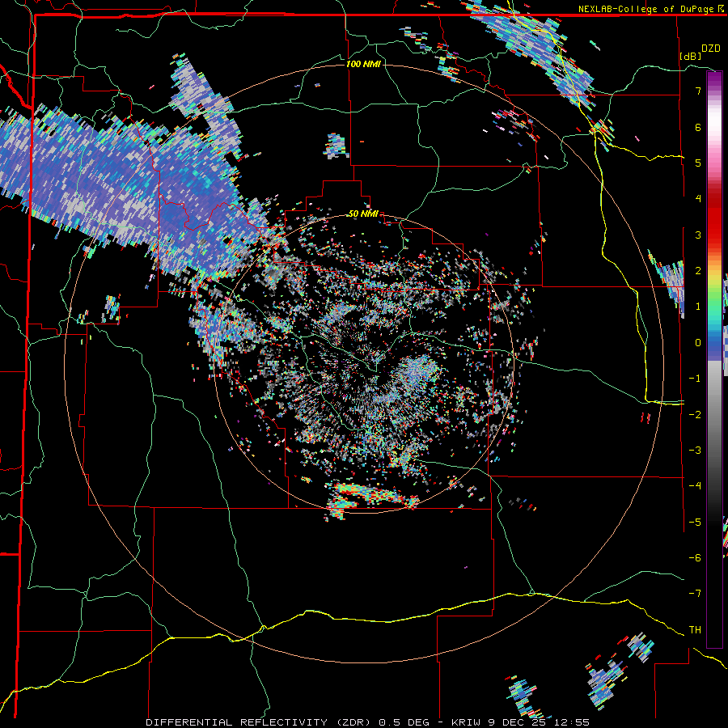The height and width of the screenshot is (728, 728).
Task: Click the -6 dB value on color scale
Action: pos(695,558)
